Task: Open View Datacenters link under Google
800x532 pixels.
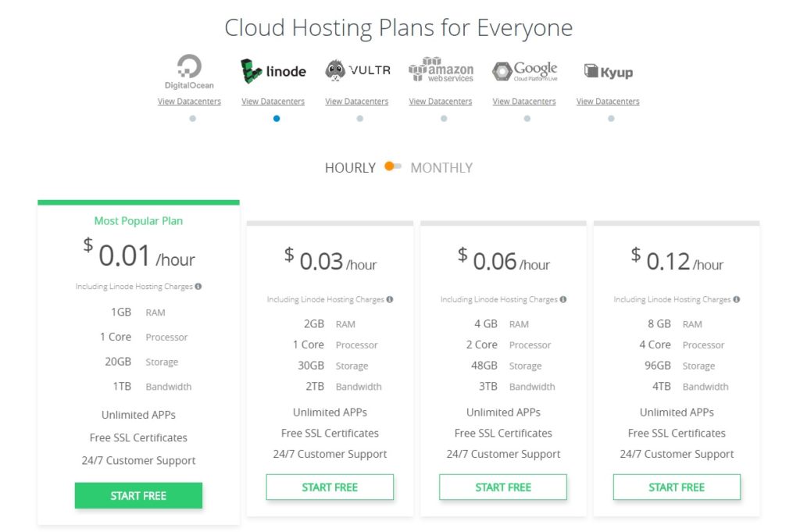Action: click(524, 102)
